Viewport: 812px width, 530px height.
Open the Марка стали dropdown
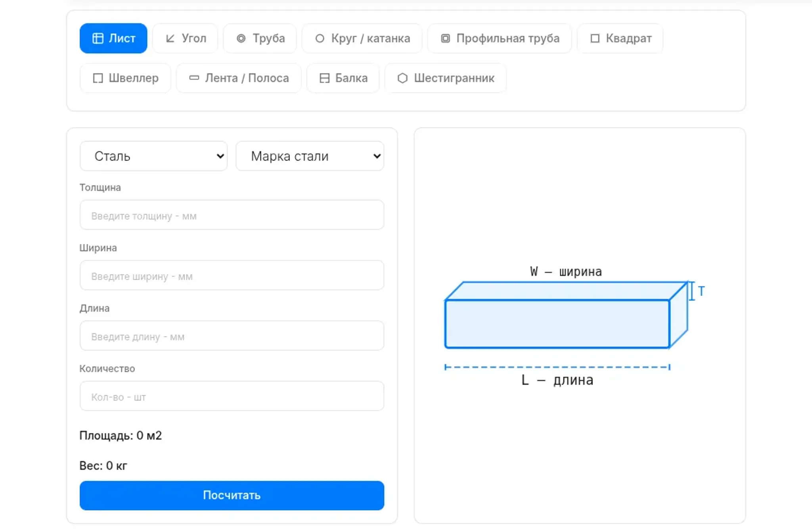tap(310, 156)
